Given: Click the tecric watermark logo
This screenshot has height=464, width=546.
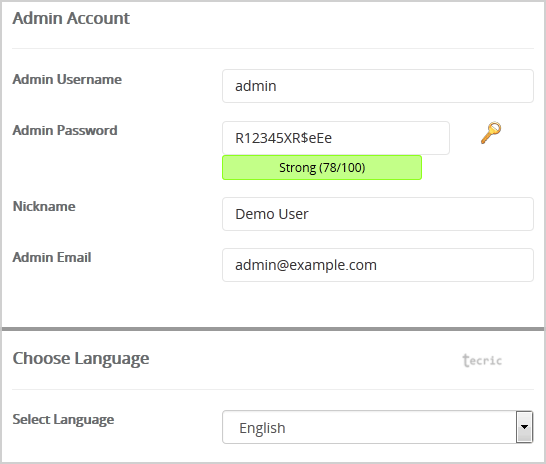Looking at the screenshot, I should coord(482,360).
